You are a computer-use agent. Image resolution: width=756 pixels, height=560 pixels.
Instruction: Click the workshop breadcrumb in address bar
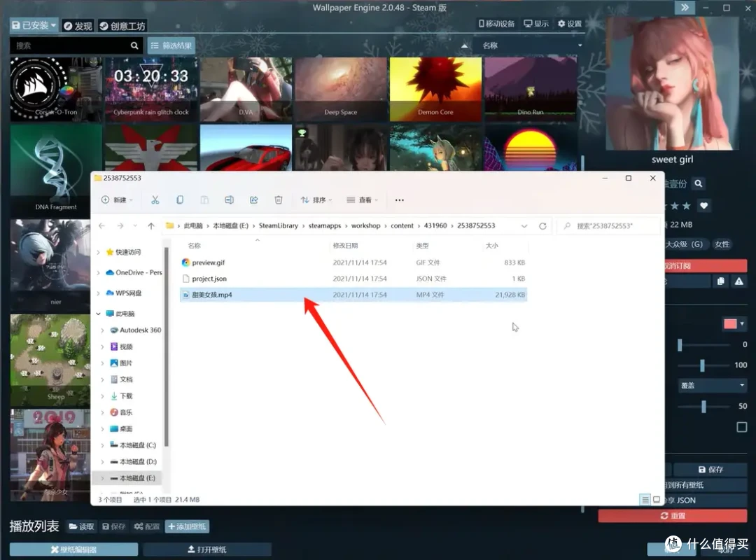point(365,225)
